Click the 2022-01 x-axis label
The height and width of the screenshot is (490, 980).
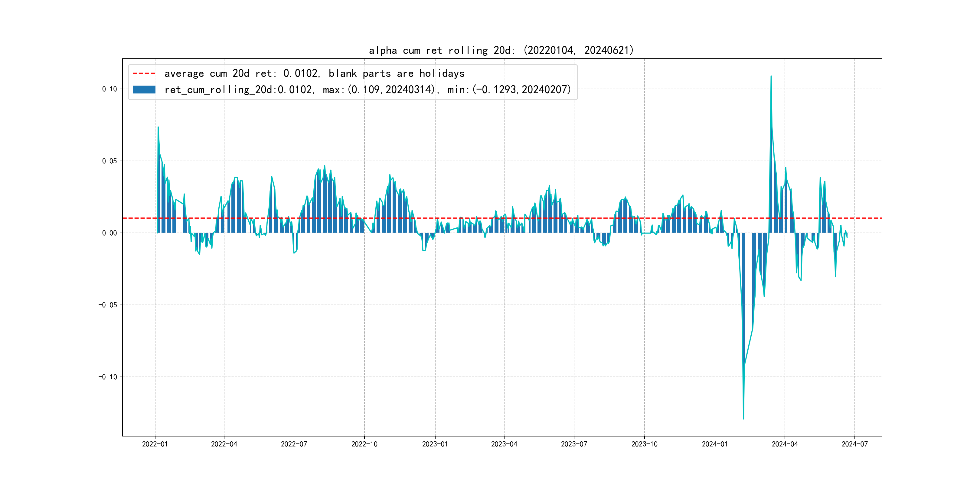tap(155, 444)
